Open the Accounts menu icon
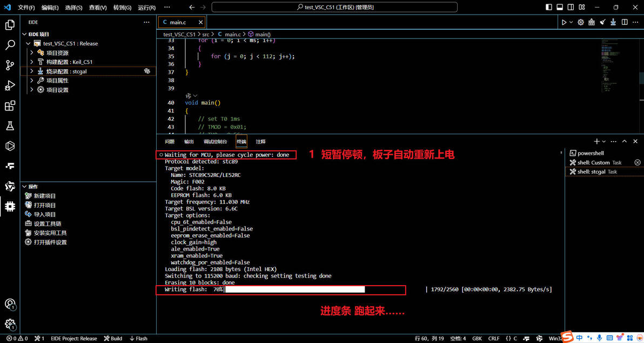This screenshot has height=343, width=644. pyautogui.click(x=10, y=305)
